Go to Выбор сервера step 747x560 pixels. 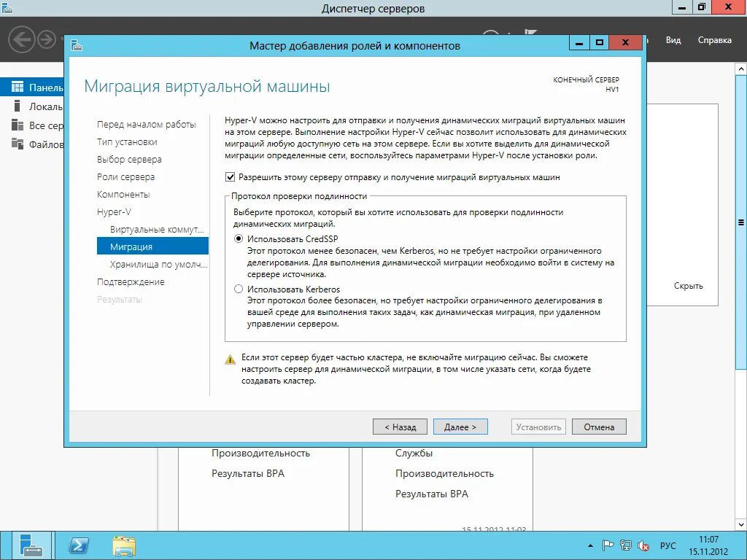pyautogui.click(x=129, y=160)
